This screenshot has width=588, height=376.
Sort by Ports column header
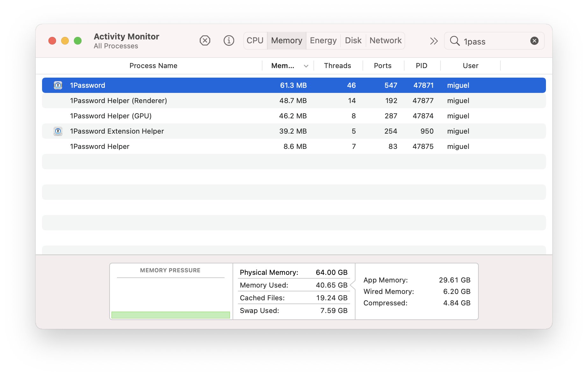click(383, 66)
